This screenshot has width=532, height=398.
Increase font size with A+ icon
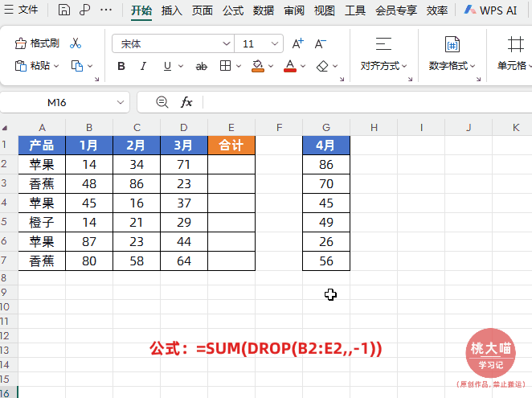point(298,43)
